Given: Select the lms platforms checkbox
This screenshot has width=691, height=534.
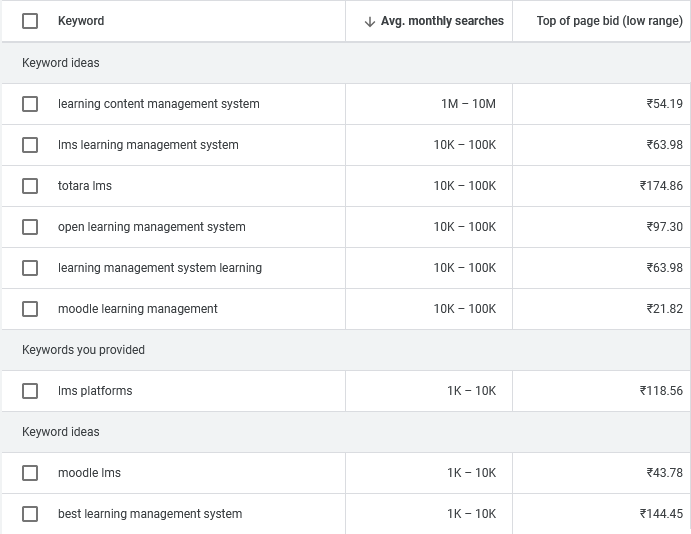Looking at the screenshot, I should tap(30, 391).
